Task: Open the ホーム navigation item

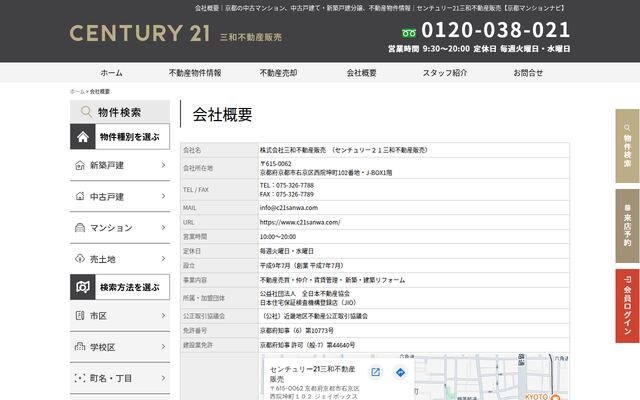Action: coord(111,73)
